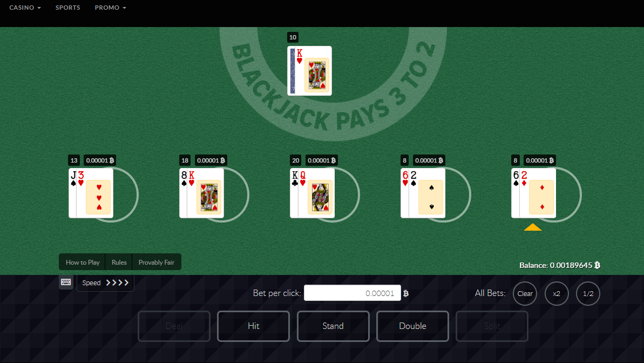Click the Hit button

point(253,326)
